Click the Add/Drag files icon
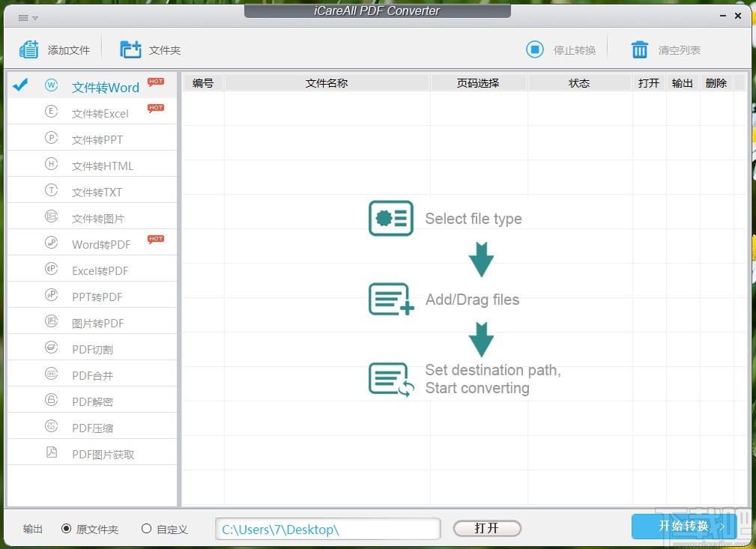This screenshot has height=549, width=756. pyautogui.click(x=391, y=299)
